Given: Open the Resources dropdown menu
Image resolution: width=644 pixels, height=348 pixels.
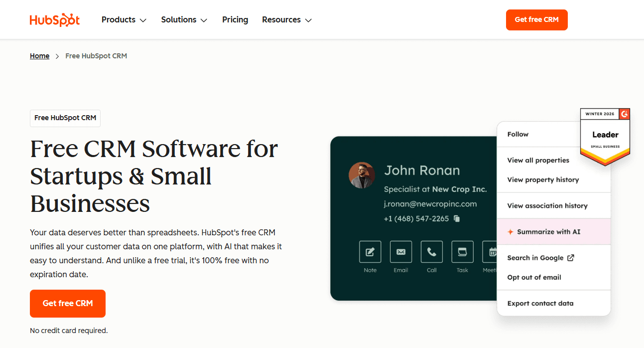Looking at the screenshot, I should (x=286, y=19).
